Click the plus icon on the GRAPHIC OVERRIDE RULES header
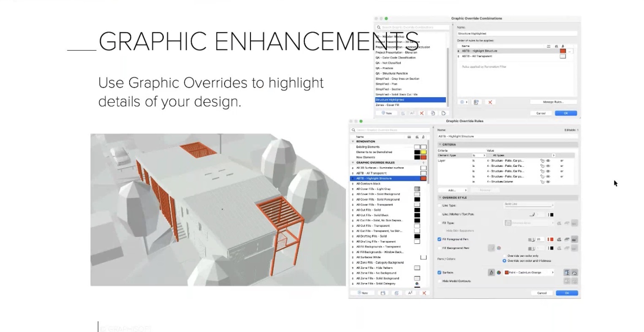This screenshot has width=644, height=332. click(424, 163)
